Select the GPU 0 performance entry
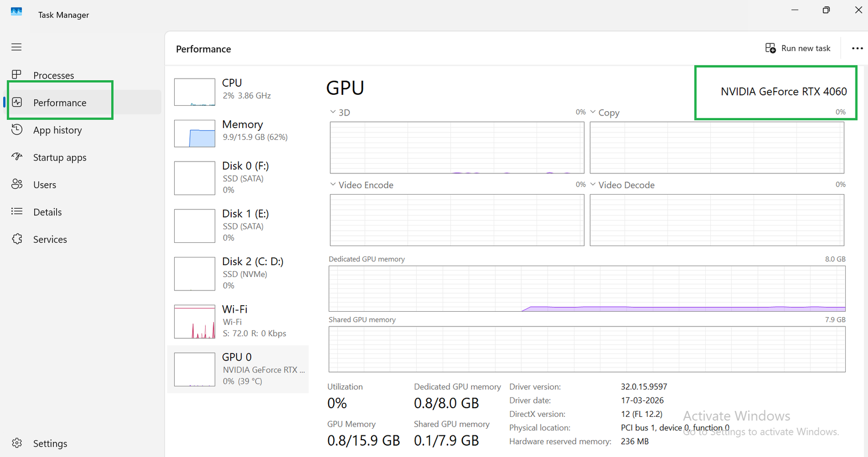 click(238, 369)
